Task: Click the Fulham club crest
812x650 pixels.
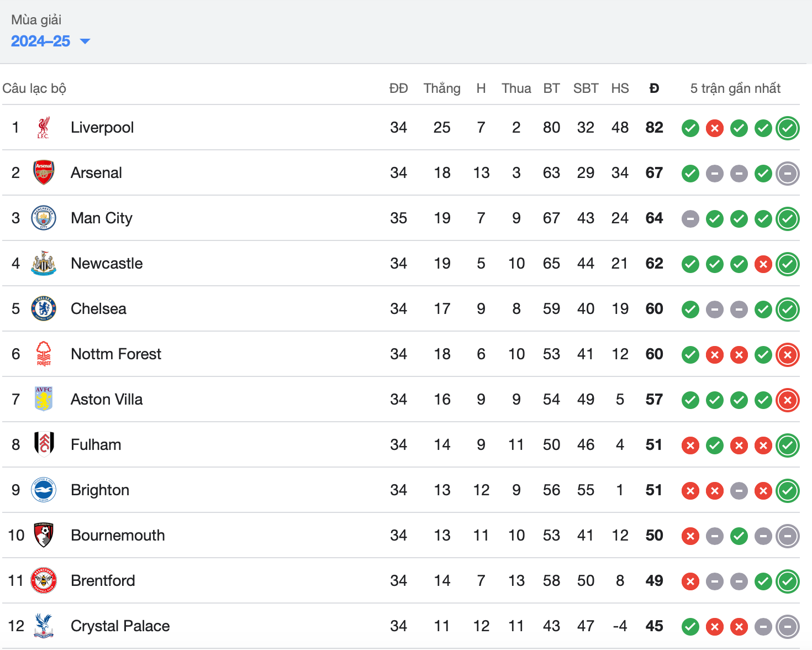Action: [44, 444]
